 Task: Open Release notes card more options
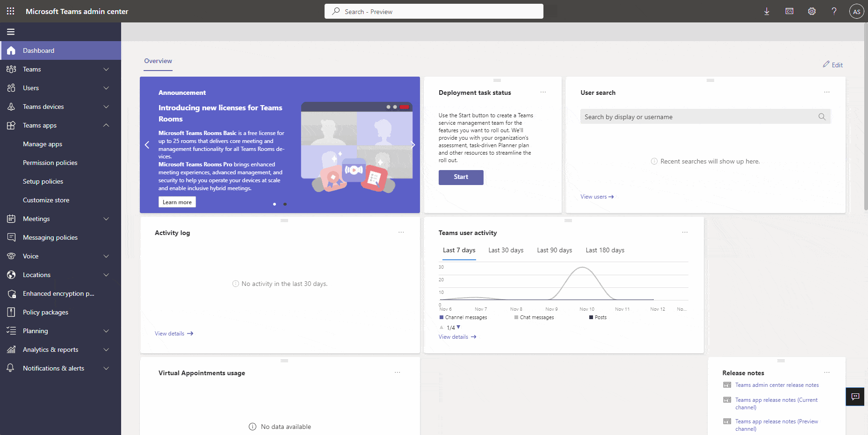pyautogui.click(x=827, y=372)
